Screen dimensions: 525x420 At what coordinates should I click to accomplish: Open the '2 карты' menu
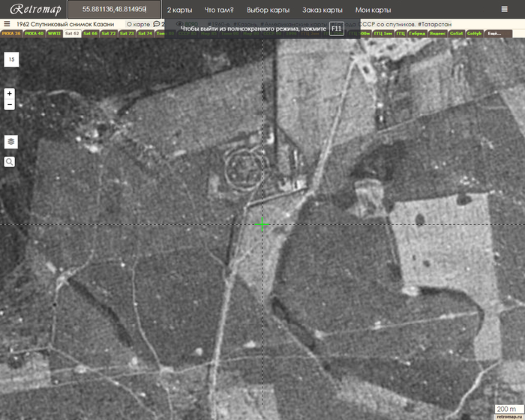click(x=178, y=10)
